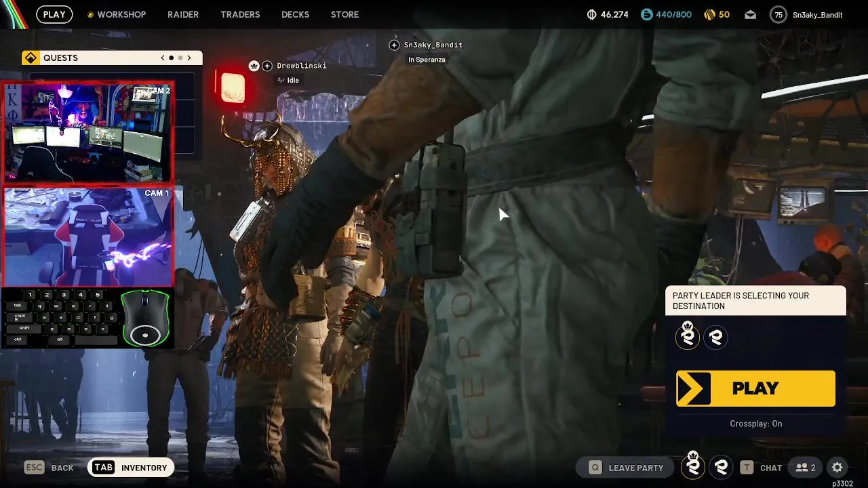Open the CHAT panel
868x488 pixels.
[771, 468]
